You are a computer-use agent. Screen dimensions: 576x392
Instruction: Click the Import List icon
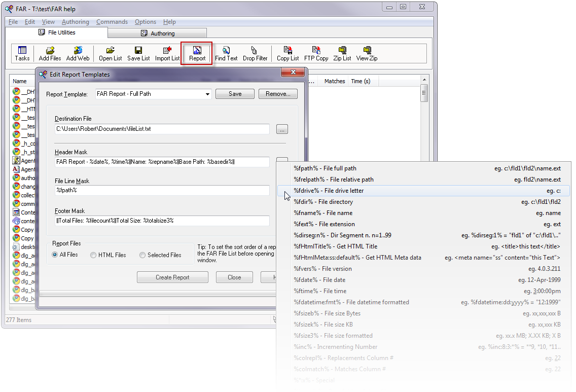pyautogui.click(x=167, y=53)
